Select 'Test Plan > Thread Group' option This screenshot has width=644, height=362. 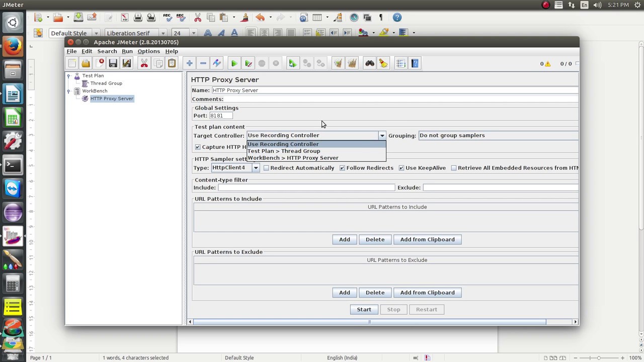tap(316, 151)
